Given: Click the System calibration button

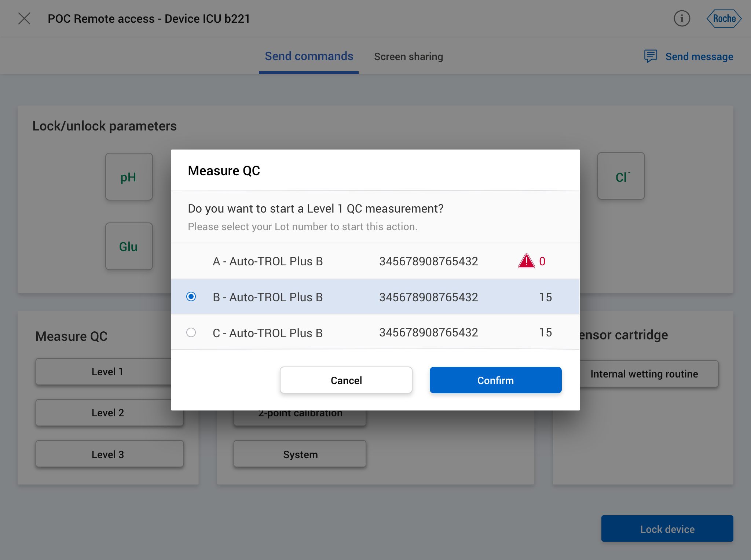Looking at the screenshot, I should pos(300,454).
